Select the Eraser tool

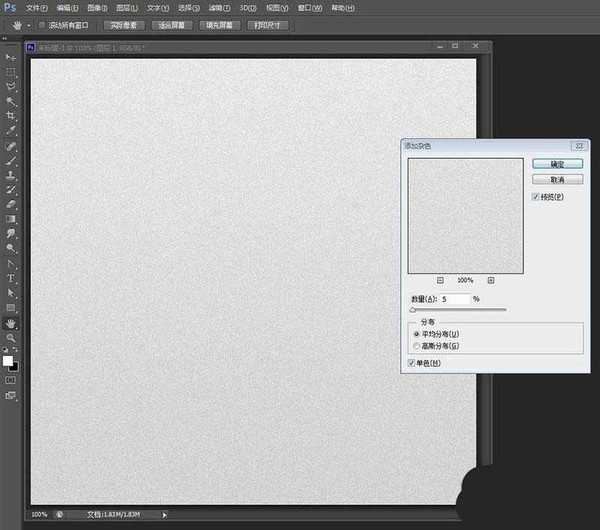click(x=12, y=203)
